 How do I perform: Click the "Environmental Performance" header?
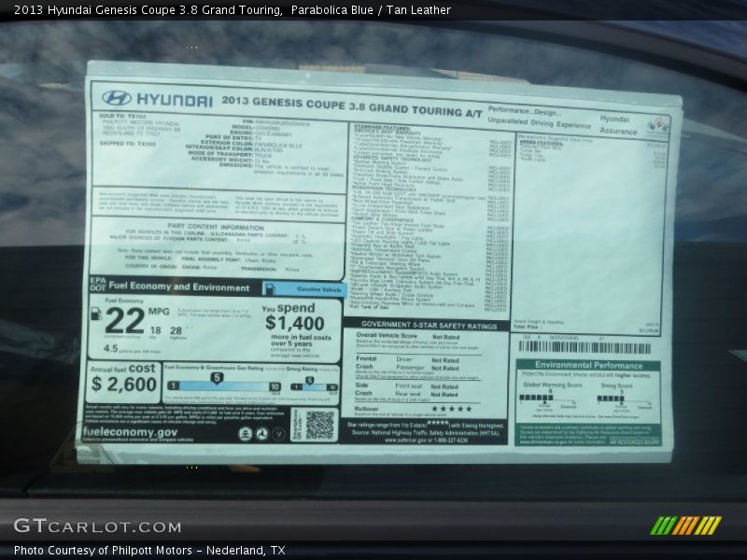tap(588, 365)
